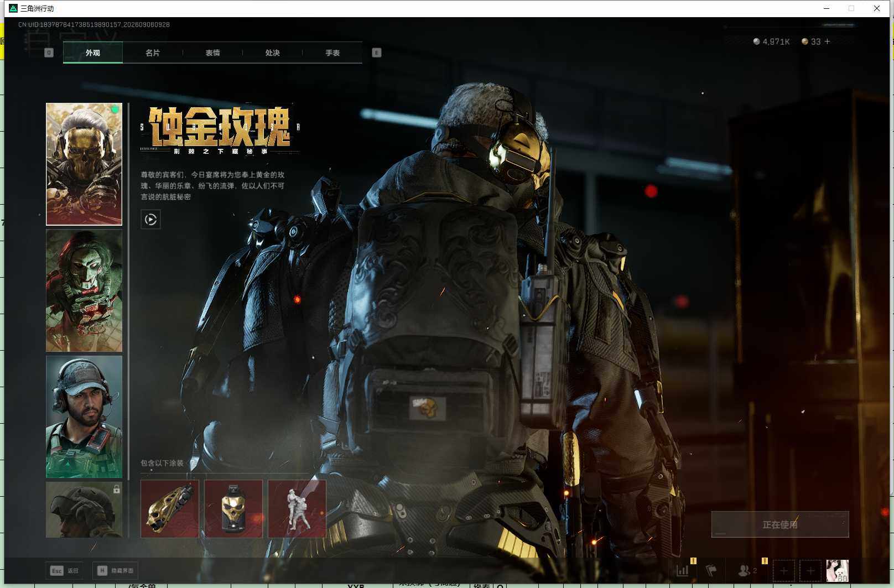894x588 pixels.
Task: Click the description text starting 尊敬的宾客们
Action: tap(212, 185)
